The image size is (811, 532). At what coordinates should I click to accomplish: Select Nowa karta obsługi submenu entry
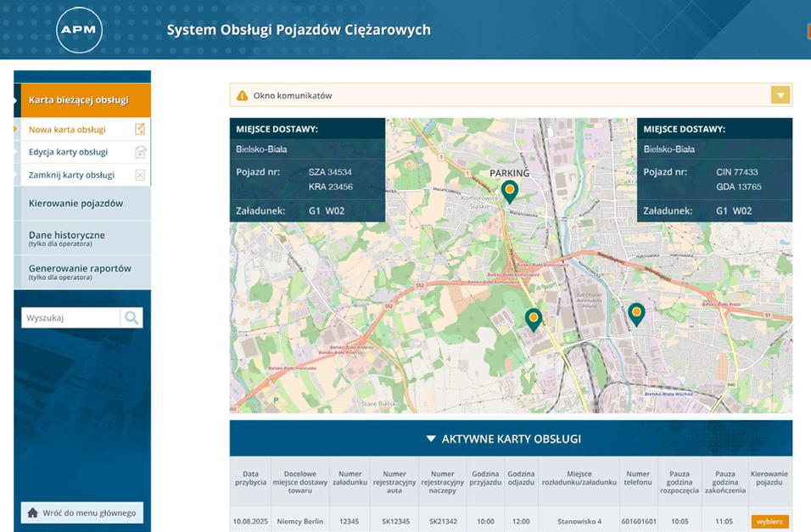(x=68, y=130)
